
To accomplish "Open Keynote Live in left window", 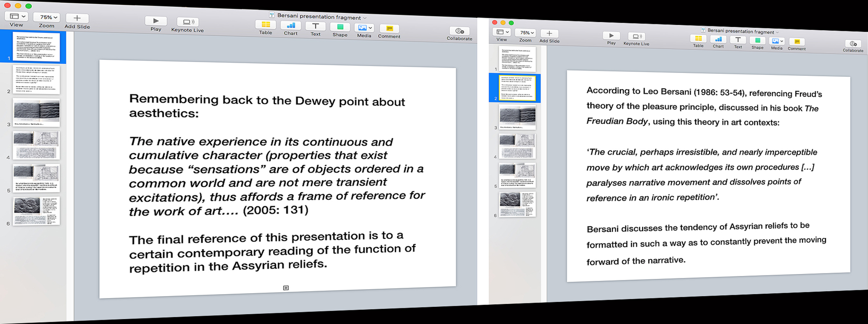I will tap(187, 22).
